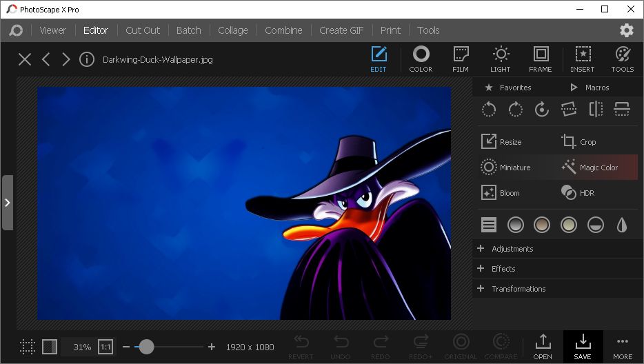Click the 31% zoom value field
Viewport: 644px width, 364px height.
[82, 347]
